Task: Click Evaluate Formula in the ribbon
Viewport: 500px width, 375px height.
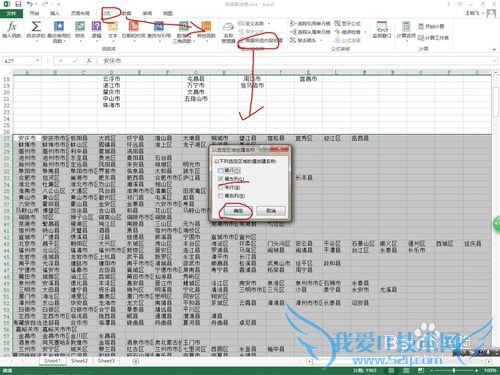Action: pos(348,40)
